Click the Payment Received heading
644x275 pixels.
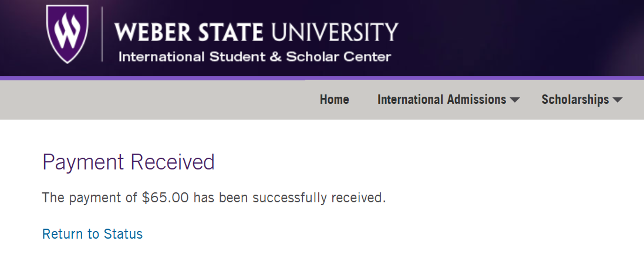[129, 162]
